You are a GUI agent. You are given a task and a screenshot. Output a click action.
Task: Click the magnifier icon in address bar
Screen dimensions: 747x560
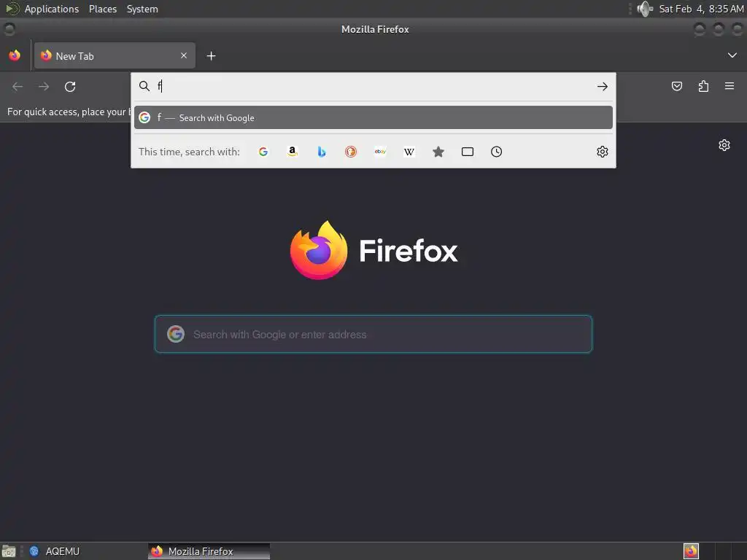tap(144, 86)
